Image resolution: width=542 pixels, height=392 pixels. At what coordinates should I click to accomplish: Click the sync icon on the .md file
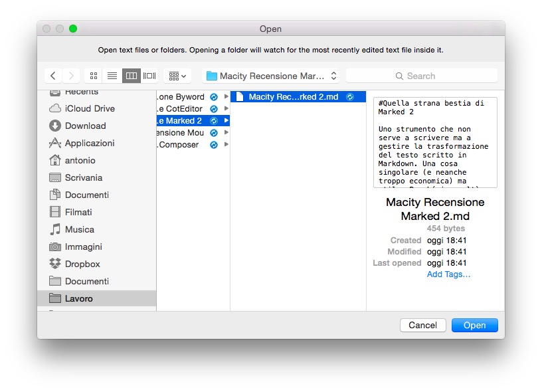(x=350, y=97)
